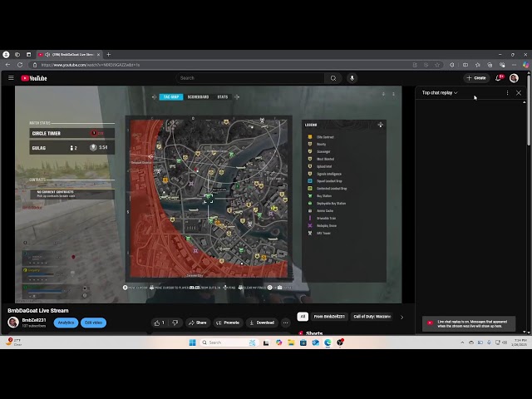Open BmbZell231 channel name link
Screen dimensions: 532x399
pos(33,320)
